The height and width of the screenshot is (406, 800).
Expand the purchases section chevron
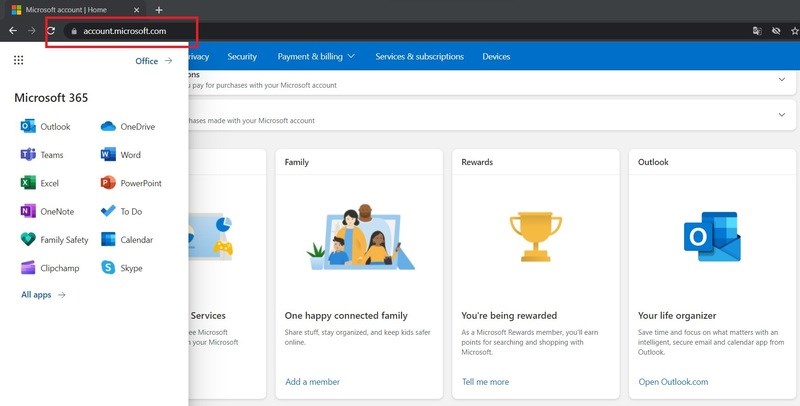782,115
